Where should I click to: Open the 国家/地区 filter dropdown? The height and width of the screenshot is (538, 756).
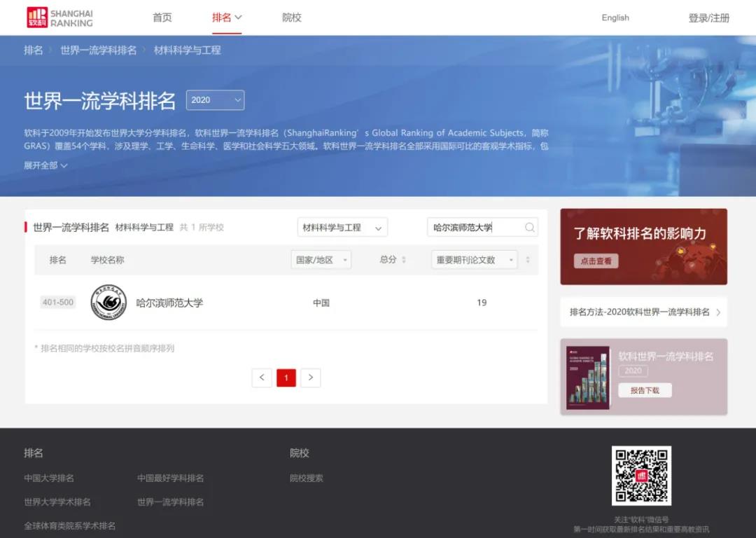coord(321,260)
